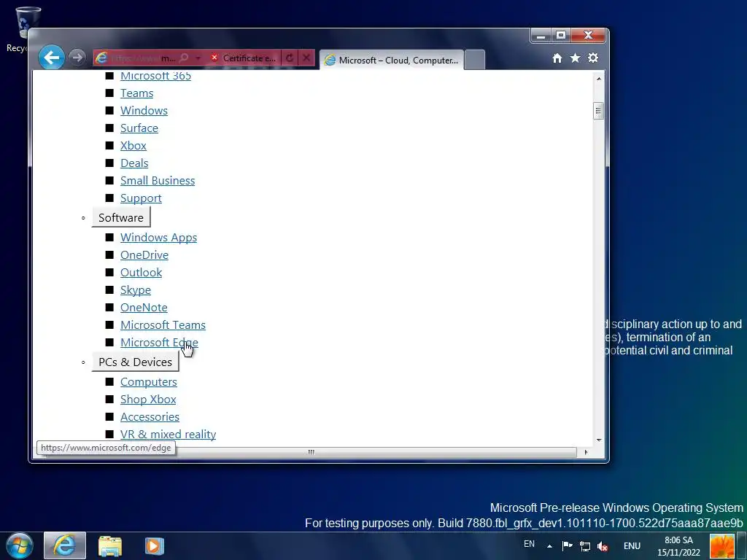Open the OneDrive link
747x560 pixels.
(144, 255)
